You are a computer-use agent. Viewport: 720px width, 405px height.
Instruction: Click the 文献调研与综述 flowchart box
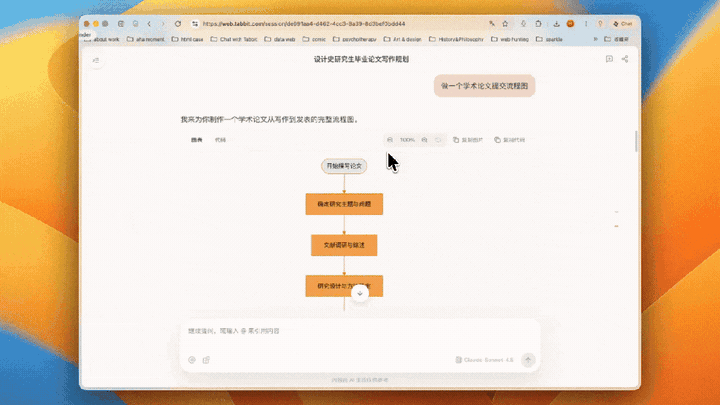click(x=344, y=245)
